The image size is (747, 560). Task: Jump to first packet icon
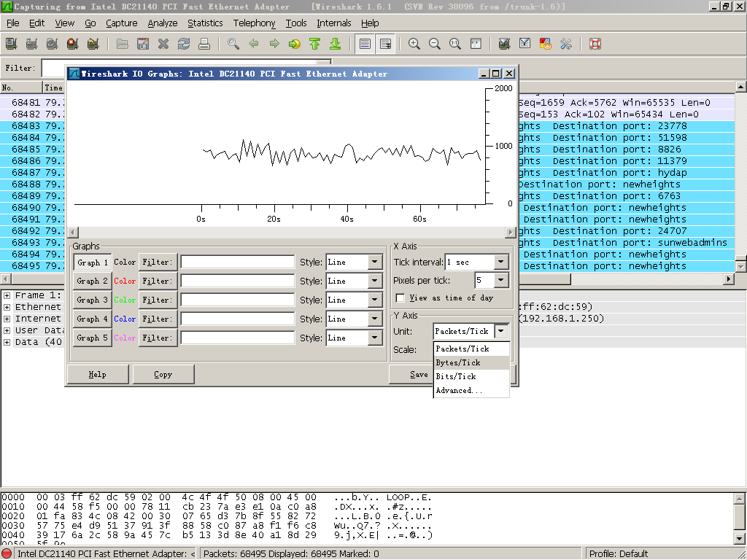pyautogui.click(x=315, y=44)
